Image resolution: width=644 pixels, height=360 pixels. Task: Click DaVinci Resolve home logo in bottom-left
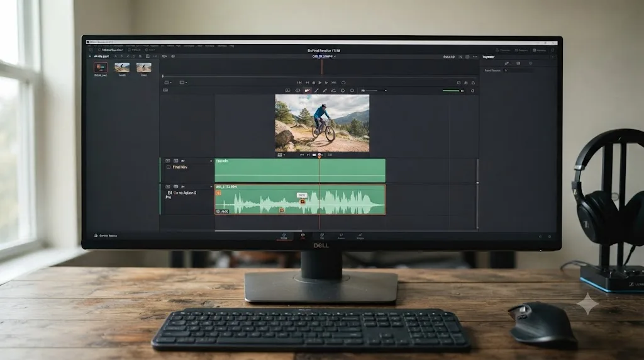click(96, 235)
